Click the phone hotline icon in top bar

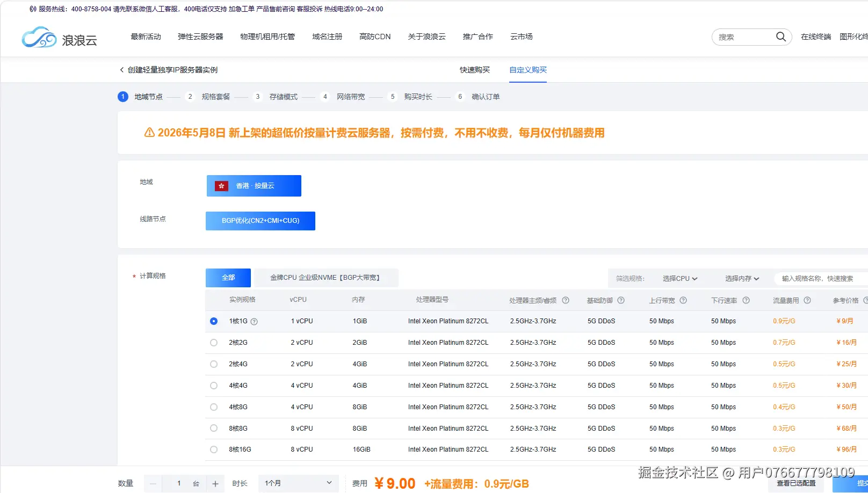point(33,9)
